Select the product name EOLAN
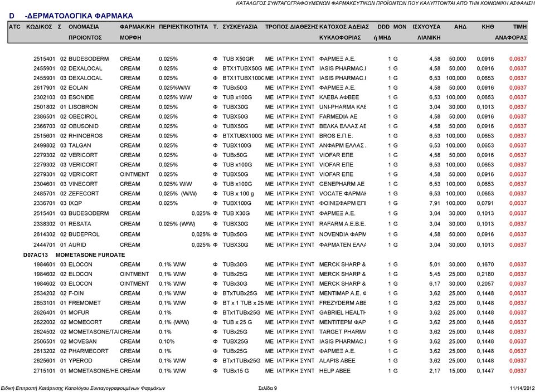The height and width of the screenshot is (392, 535). click(x=78, y=87)
